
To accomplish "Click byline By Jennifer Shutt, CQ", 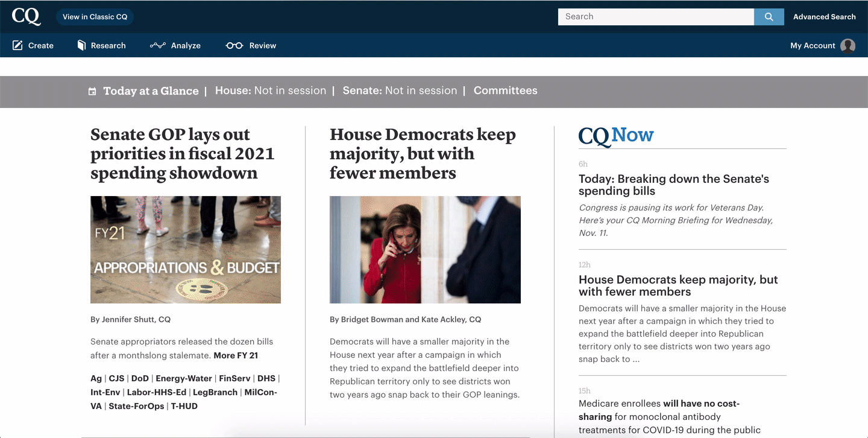I will coord(130,319).
